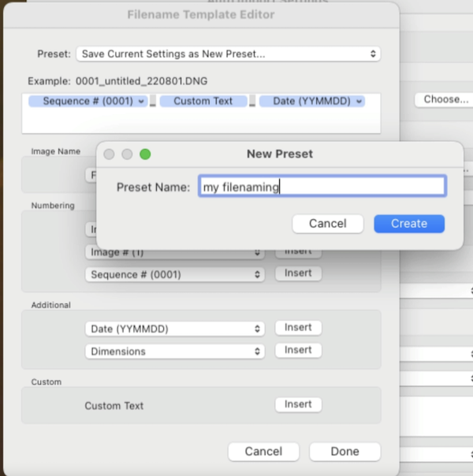Open the Dimensions dropdown

click(x=174, y=351)
